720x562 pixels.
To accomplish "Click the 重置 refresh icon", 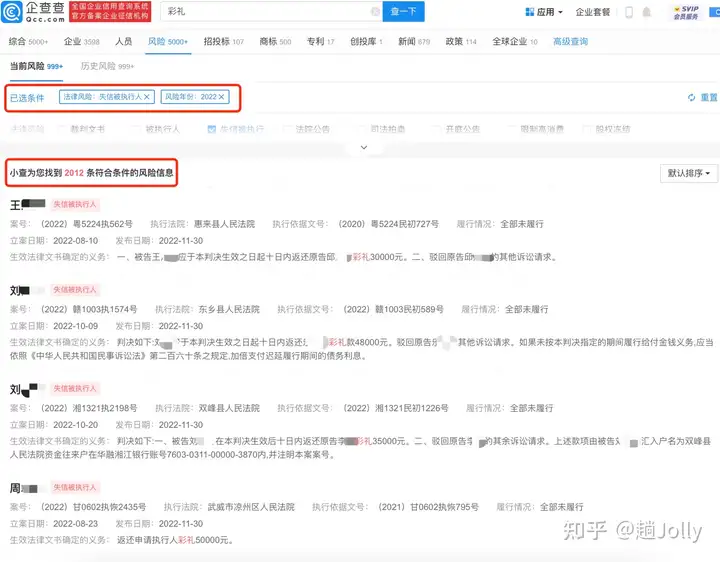I will [x=692, y=97].
